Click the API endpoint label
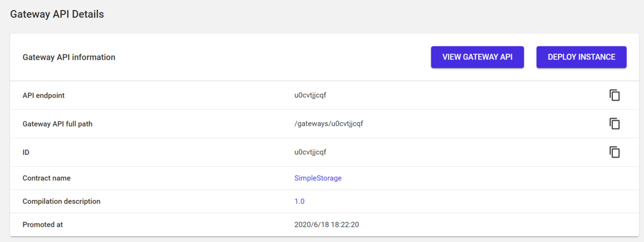644x242 pixels. coord(43,95)
